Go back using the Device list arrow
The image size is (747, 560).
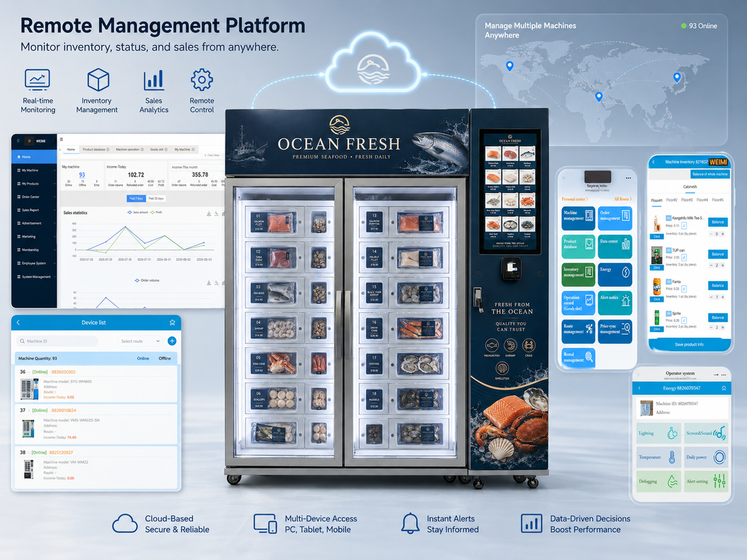pos(19,322)
